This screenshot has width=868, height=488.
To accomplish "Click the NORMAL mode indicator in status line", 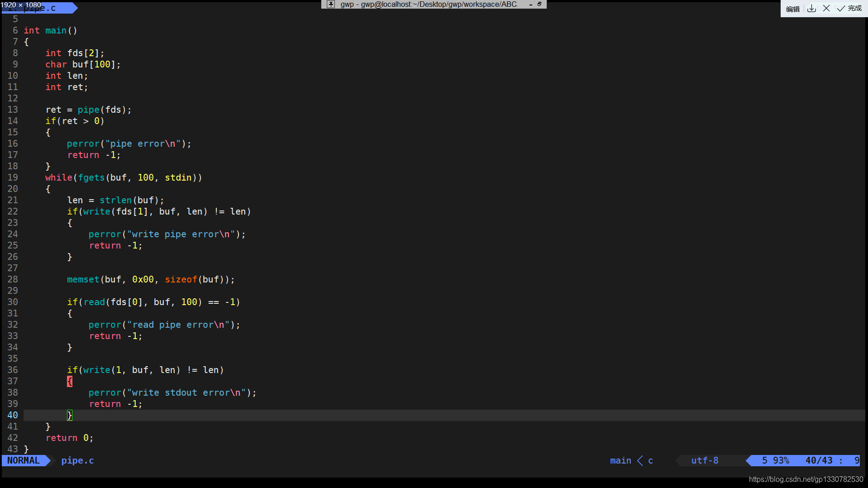I will [x=24, y=460].
